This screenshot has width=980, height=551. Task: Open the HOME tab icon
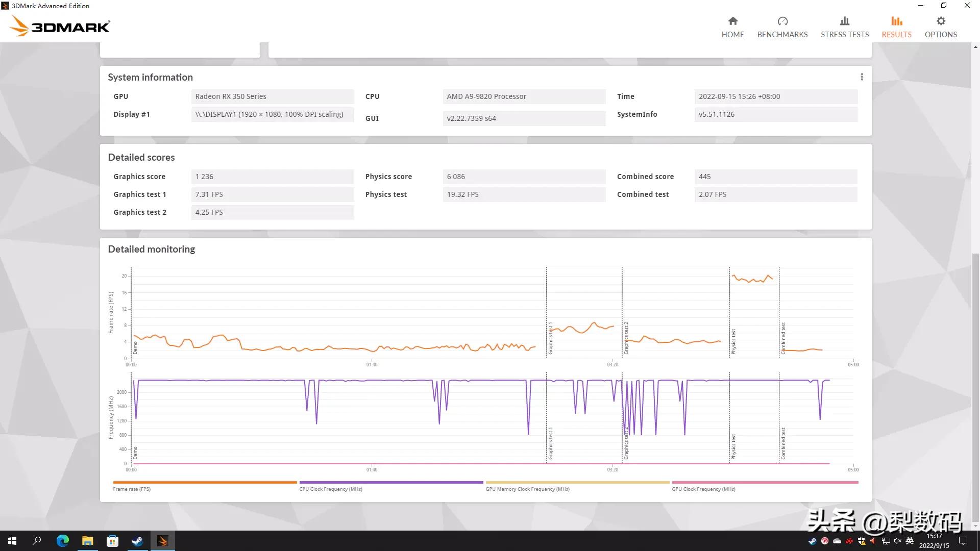732,21
